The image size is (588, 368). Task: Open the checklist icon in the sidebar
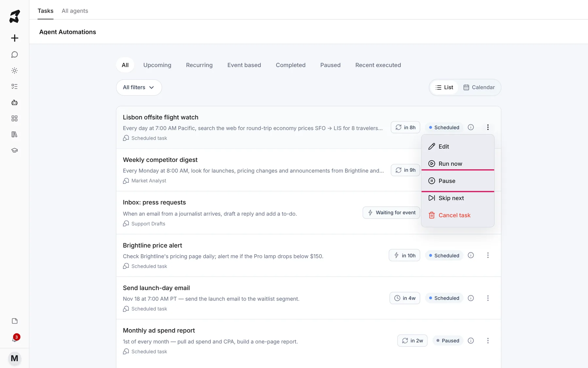coord(14,86)
